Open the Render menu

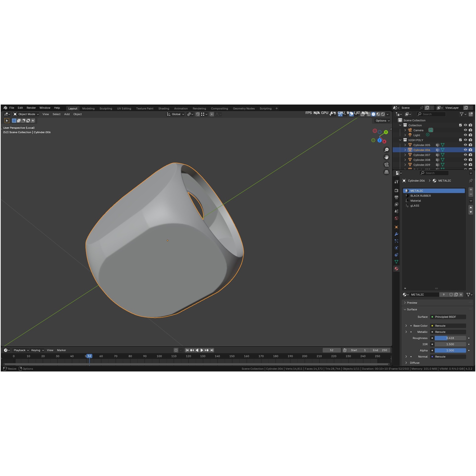(x=31, y=108)
